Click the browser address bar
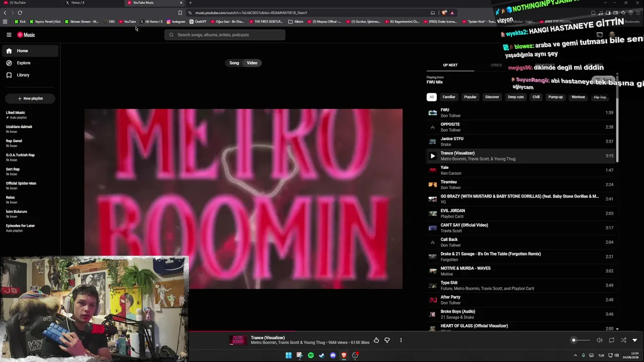Viewport: 644px width, 362px height. tap(307, 13)
